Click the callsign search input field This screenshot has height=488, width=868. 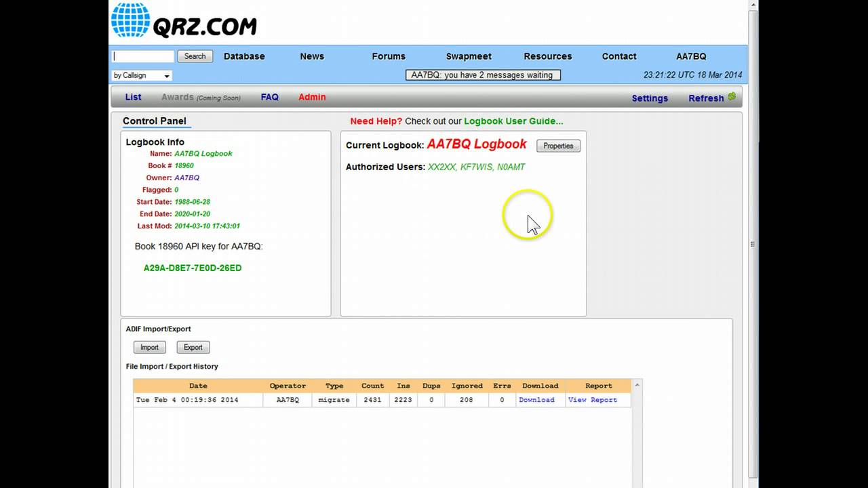(x=143, y=56)
